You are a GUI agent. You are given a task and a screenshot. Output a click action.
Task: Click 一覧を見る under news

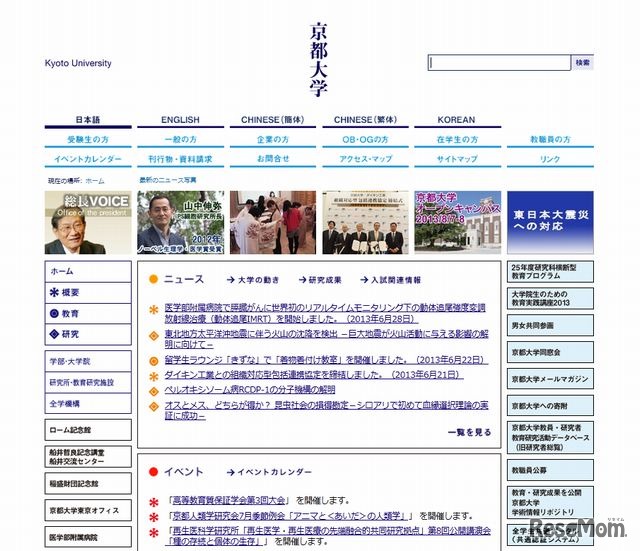(x=469, y=432)
